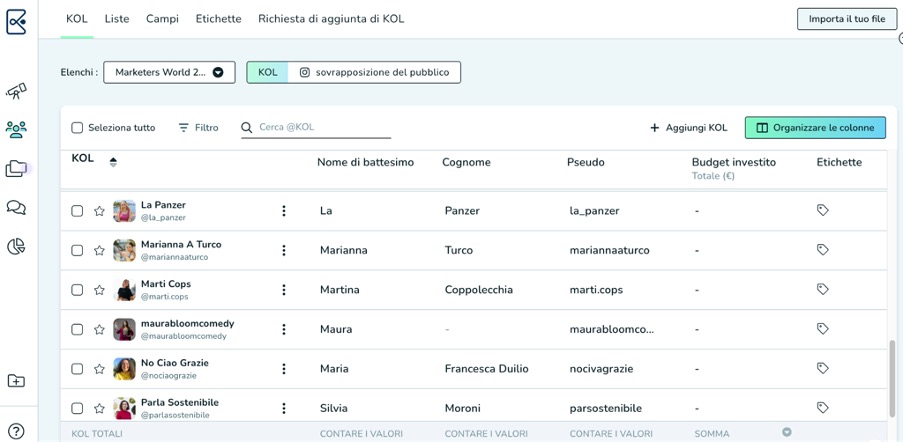Image resolution: width=904 pixels, height=442 pixels.
Task: Click the help question mark icon
Action: [x=16, y=431]
